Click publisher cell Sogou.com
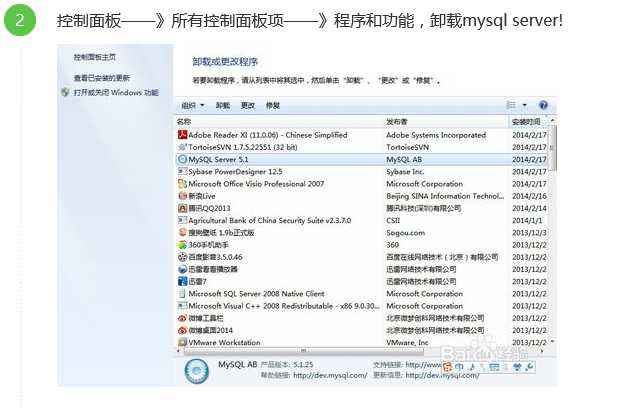Image resolution: width=628 pixels, height=409 pixels. (406, 233)
